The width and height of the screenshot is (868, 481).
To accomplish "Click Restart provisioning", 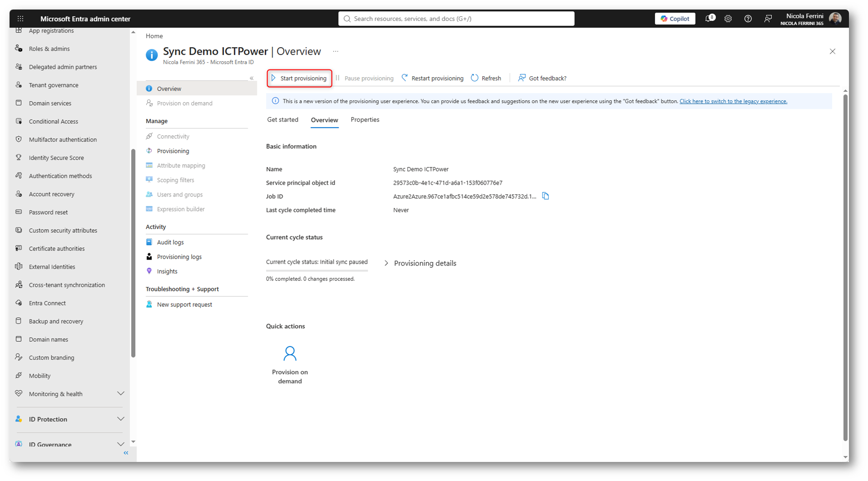I will [433, 78].
